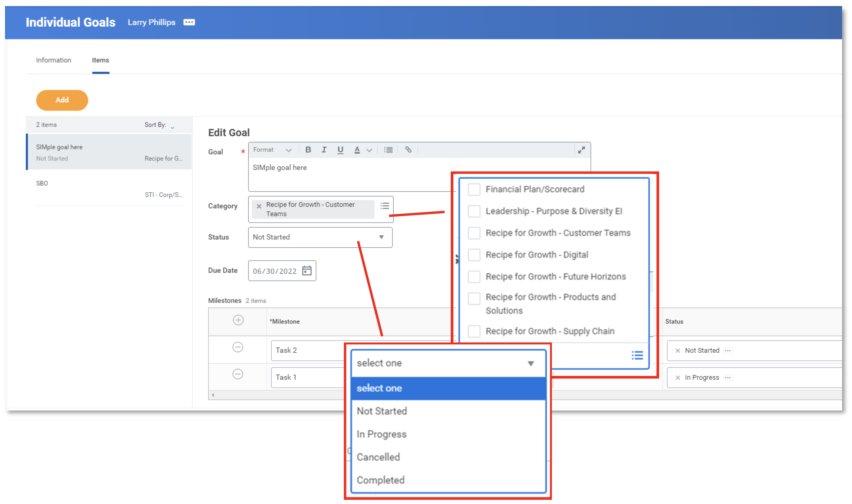Remove the Recipe for Growth - Customer Teams category chip
The width and height of the screenshot is (852, 504).
tap(259, 206)
